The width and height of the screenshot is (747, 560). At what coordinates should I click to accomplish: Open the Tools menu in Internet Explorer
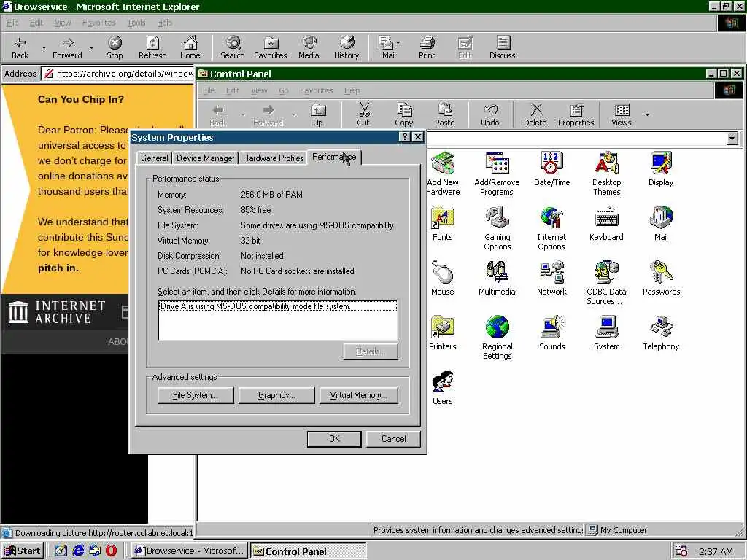tap(136, 23)
